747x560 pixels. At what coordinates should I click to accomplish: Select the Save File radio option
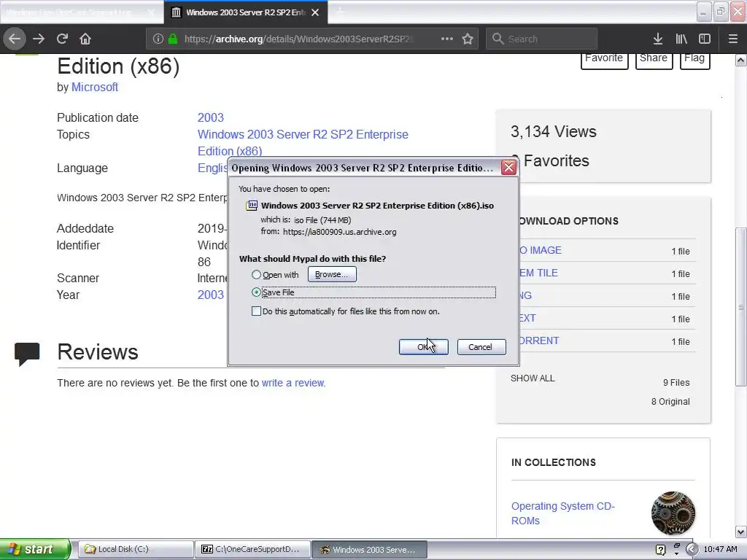click(256, 292)
